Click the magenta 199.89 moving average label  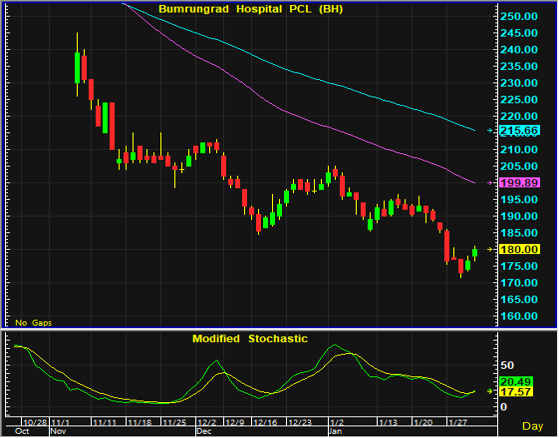tap(520, 183)
